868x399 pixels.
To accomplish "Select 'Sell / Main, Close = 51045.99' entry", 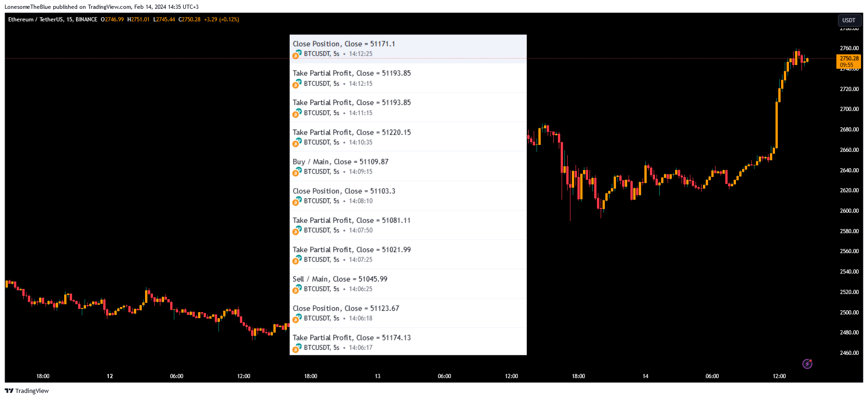I will 408,283.
